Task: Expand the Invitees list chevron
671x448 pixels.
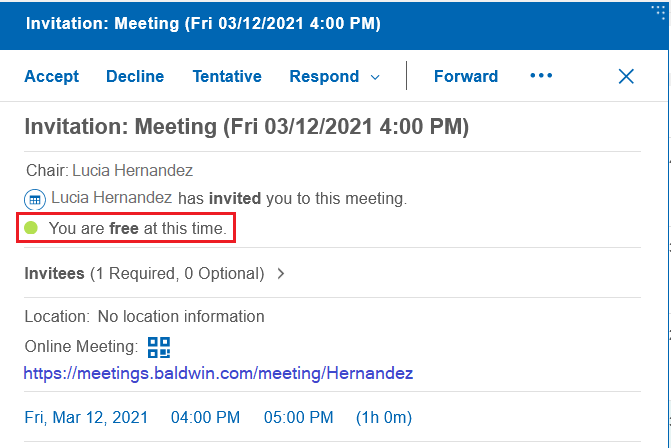Action: tap(281, 273)
